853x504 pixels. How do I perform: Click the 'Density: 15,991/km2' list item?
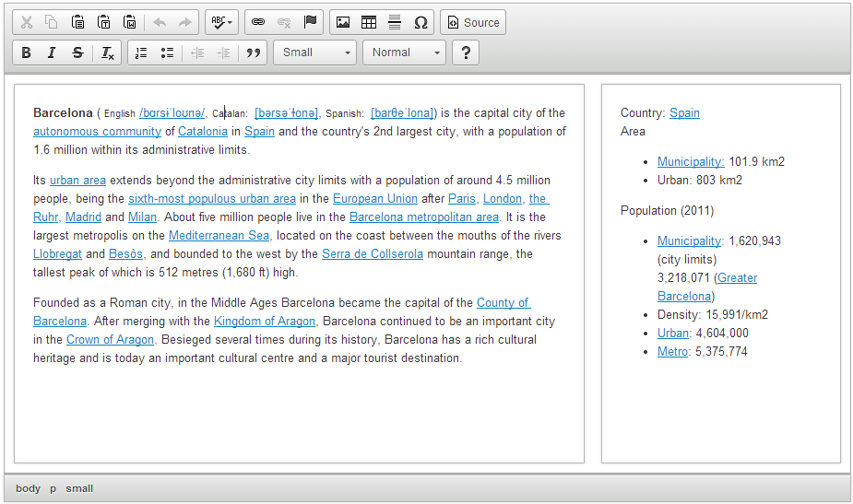pos(713,315)
